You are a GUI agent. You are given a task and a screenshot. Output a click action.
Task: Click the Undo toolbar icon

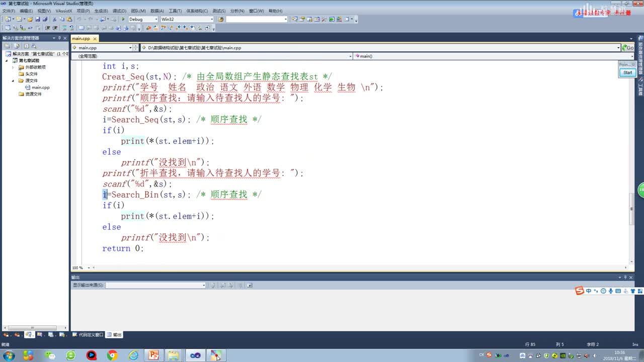[x=79, y=19]
